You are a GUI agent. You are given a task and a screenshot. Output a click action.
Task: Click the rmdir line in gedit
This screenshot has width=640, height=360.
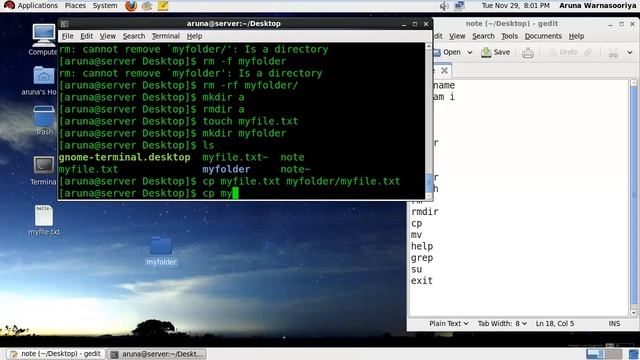coord(424,212)
